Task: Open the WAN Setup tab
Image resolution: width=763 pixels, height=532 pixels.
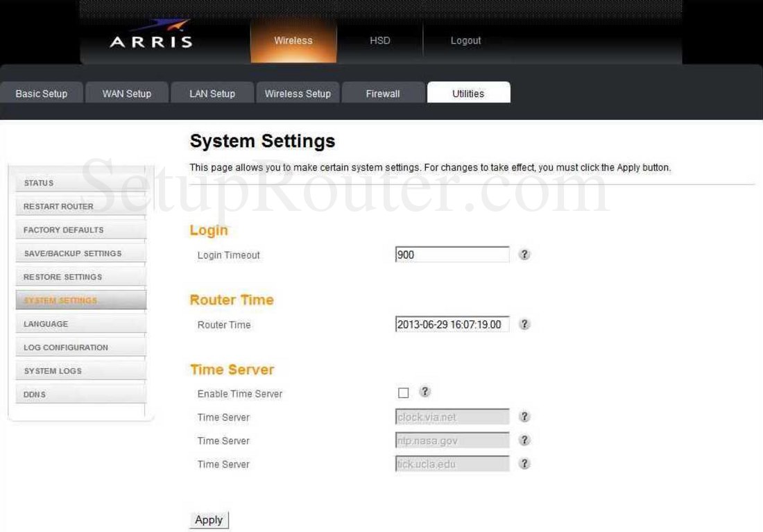Action: tap(126, 92)
